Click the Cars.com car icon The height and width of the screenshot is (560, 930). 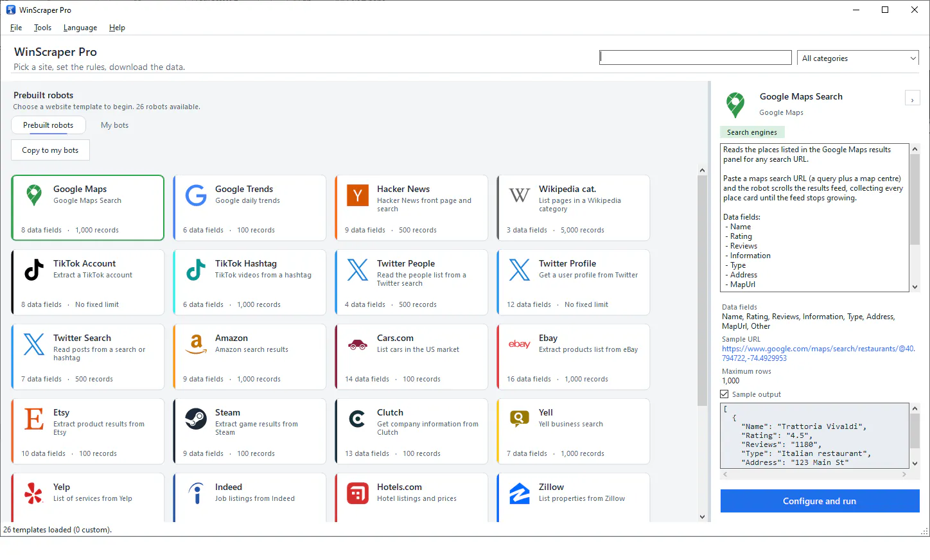pos(358,345)
